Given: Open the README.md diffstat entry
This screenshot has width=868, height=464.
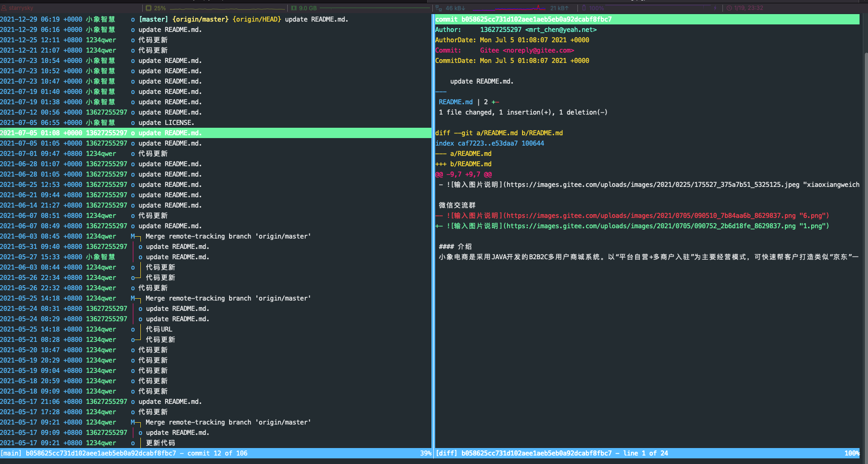Looking at the screenshot, I should tap(456, 102).
